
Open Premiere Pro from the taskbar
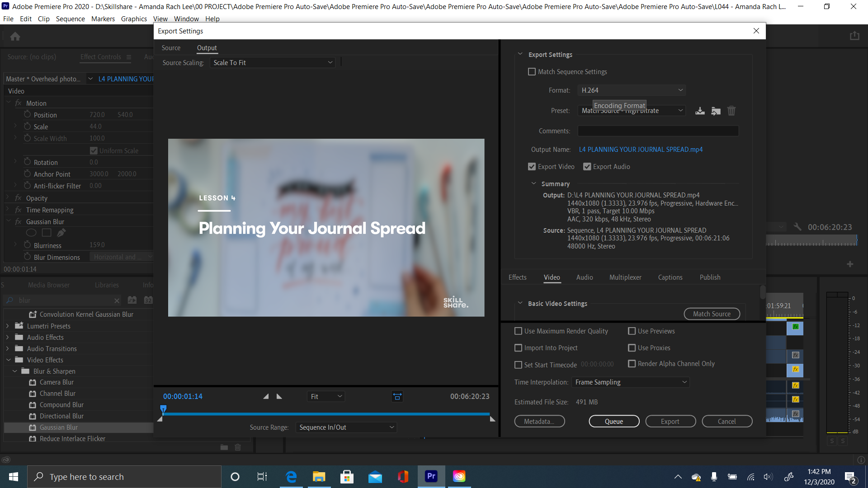431,476
